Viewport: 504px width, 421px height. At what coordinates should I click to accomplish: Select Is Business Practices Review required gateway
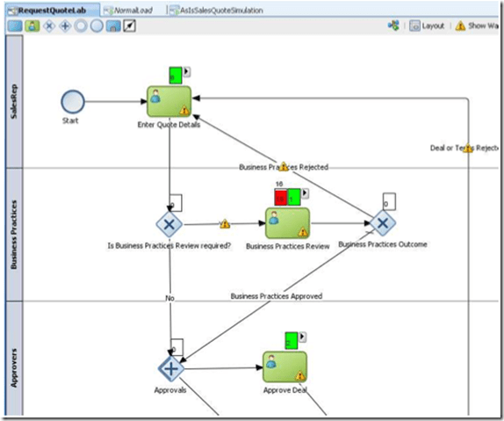point(169,224)
